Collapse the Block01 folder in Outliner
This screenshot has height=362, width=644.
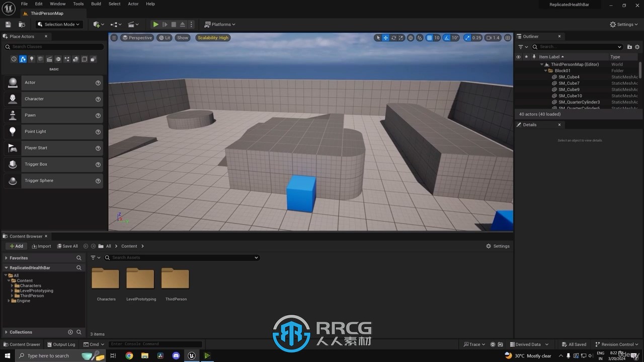click(x=545, y=71)
